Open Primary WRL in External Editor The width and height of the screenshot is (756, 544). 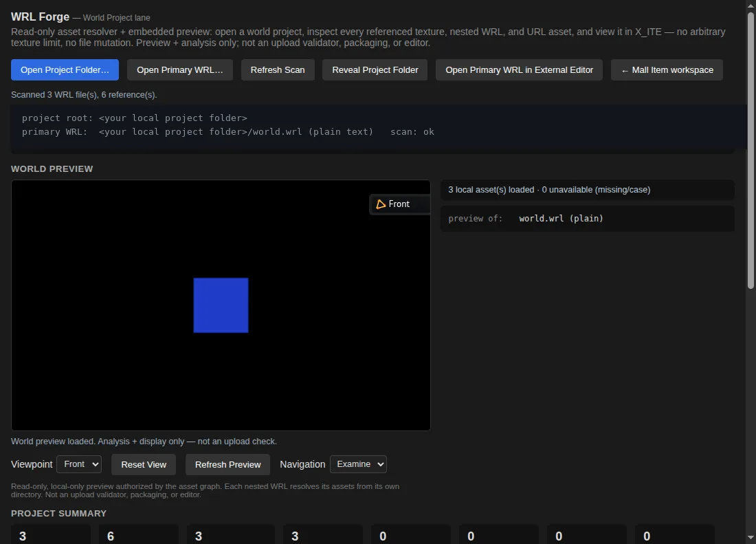(520, 70)
